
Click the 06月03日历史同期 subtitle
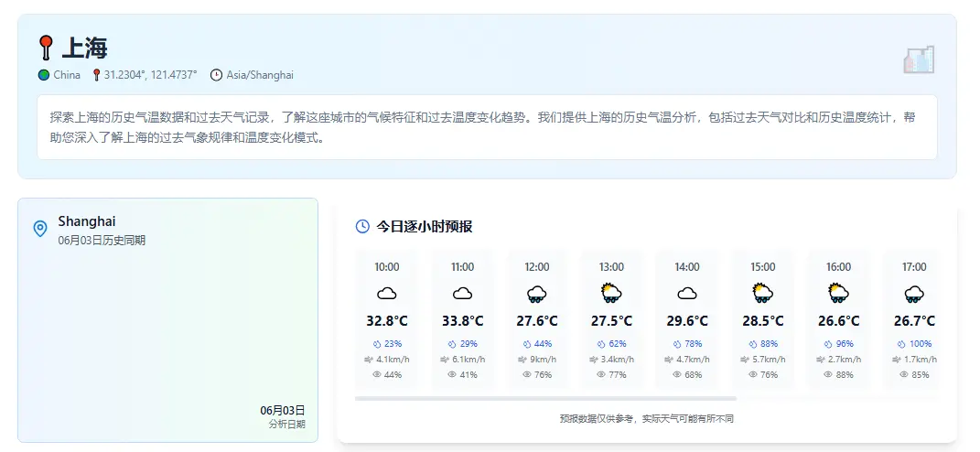(x=102, y=240)
